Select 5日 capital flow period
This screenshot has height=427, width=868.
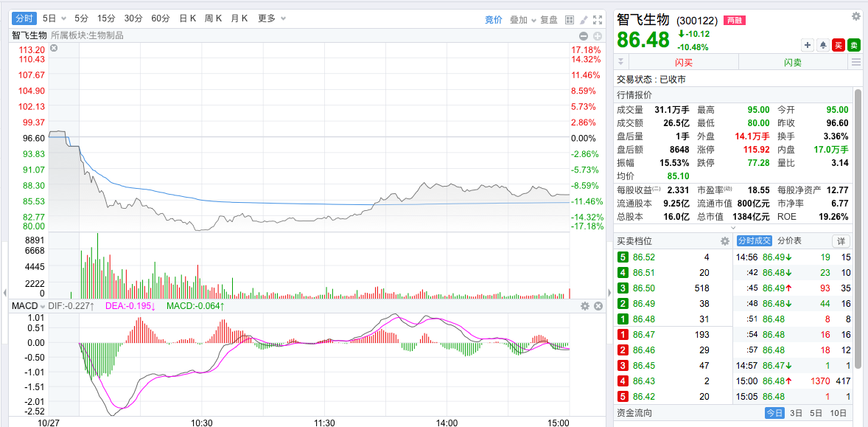pos(816,412)
